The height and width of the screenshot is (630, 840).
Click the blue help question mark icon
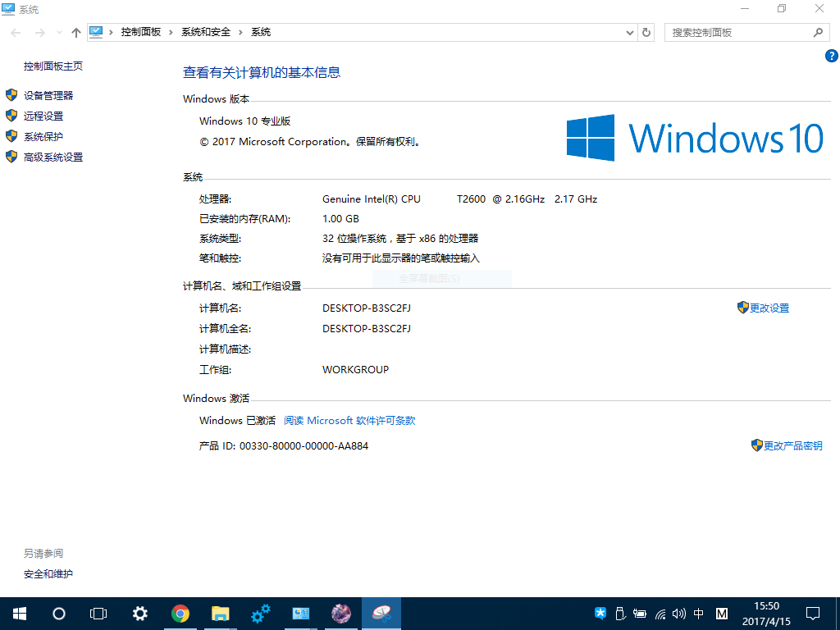tap(831, 56)
